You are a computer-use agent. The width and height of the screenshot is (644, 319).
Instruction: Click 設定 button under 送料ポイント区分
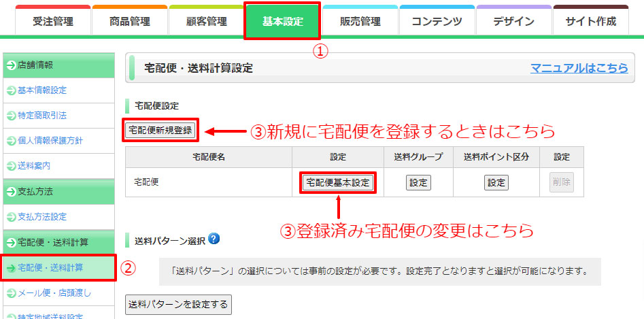[x=496, y=183]
